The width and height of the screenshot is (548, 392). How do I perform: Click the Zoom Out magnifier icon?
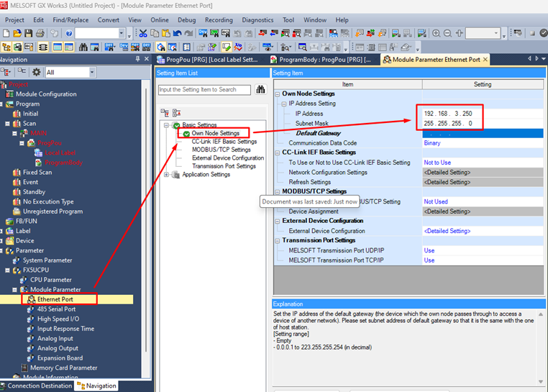(x=447, y=33)
